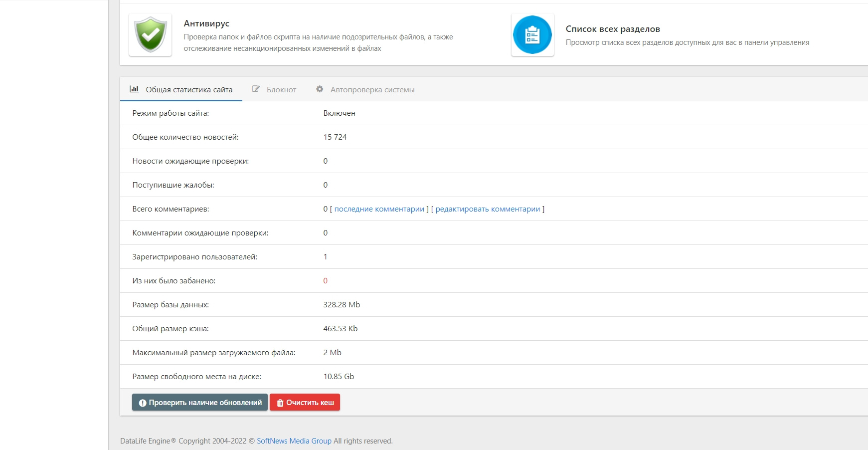Switch to the Блокнот tab

274,90
